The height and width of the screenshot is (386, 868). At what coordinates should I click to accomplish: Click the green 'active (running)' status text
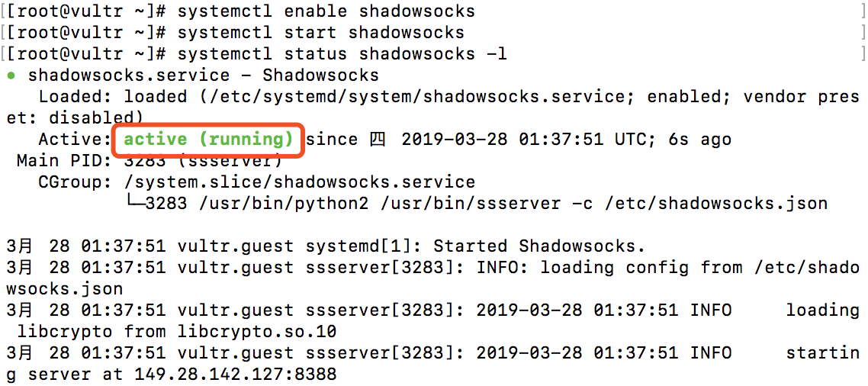[208, 140]
